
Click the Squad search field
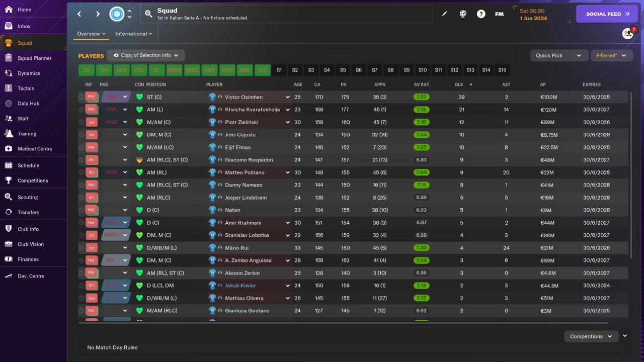286,14
